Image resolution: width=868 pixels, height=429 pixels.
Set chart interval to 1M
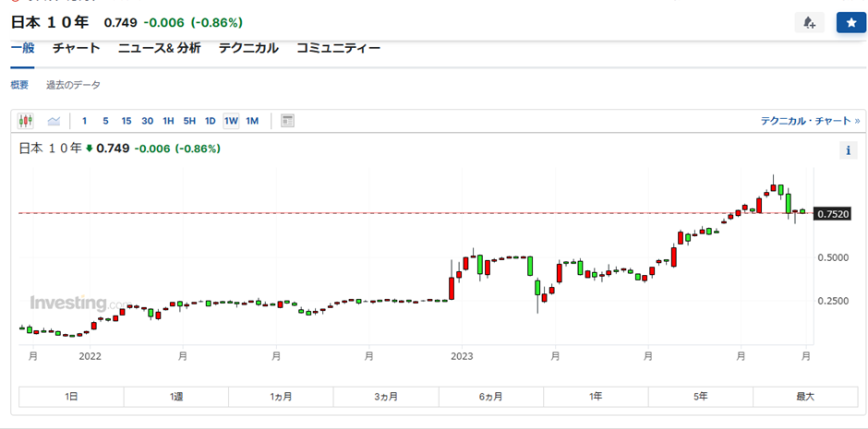[252, 121]
